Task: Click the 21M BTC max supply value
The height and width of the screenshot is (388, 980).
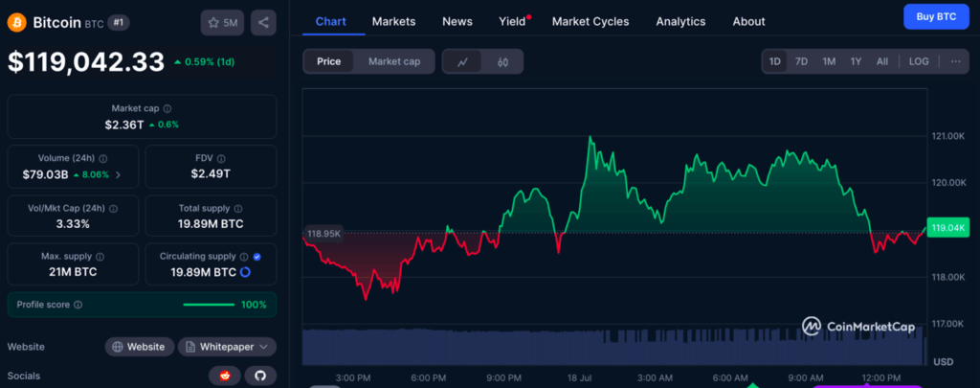Action: coord(73,272)
